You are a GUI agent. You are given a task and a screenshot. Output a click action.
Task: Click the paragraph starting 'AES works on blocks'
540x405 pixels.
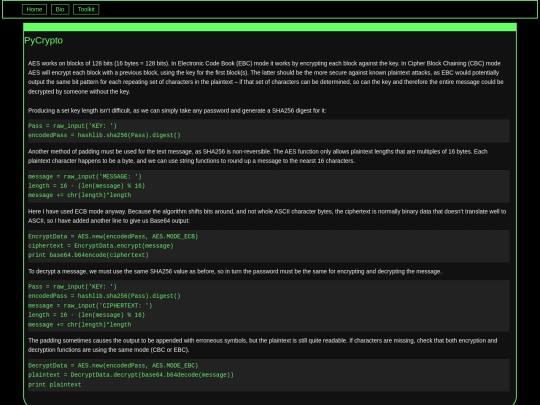tap(266, 77)
